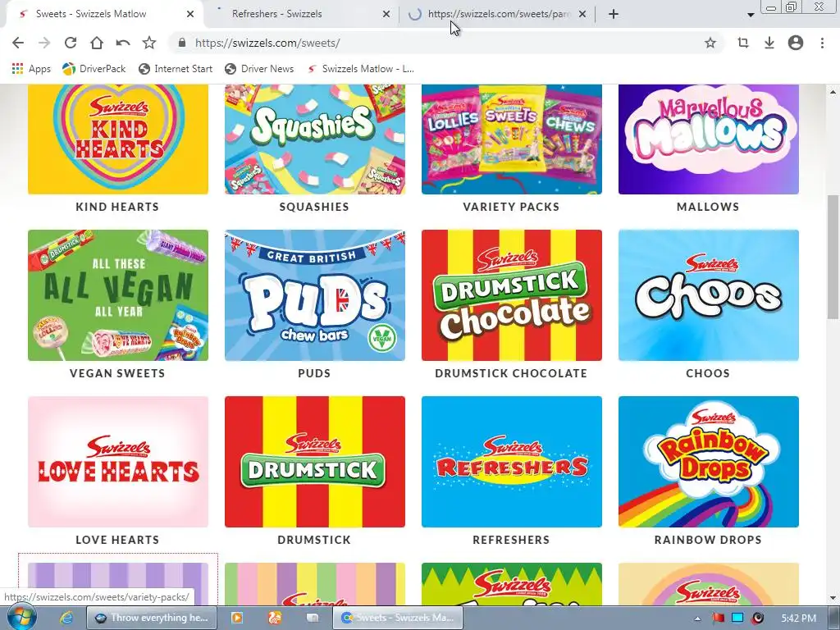This screenshot has width=840, height=630.
Task: Switch to the 'Throw everything he...' taskbar window
Action: pyautogui.click(x=152, y=618)
